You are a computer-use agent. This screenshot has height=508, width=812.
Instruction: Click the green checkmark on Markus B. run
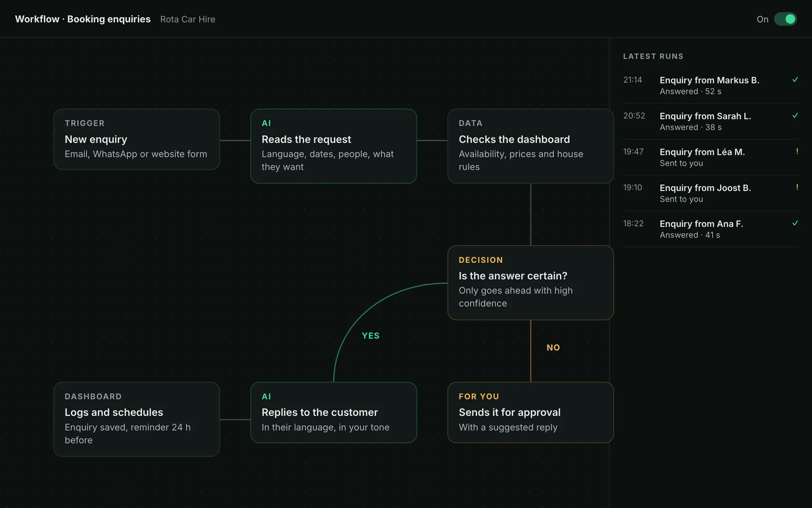click(795, 79)
